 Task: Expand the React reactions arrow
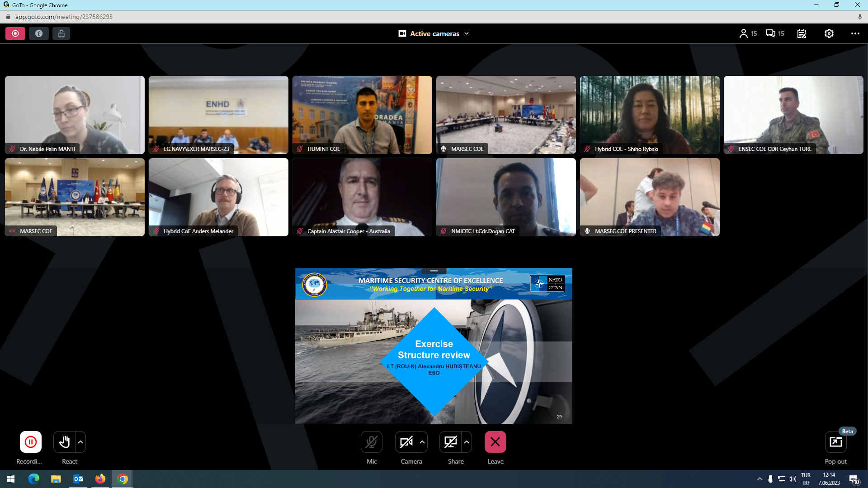pyautogui.click(x=80, y=442)
